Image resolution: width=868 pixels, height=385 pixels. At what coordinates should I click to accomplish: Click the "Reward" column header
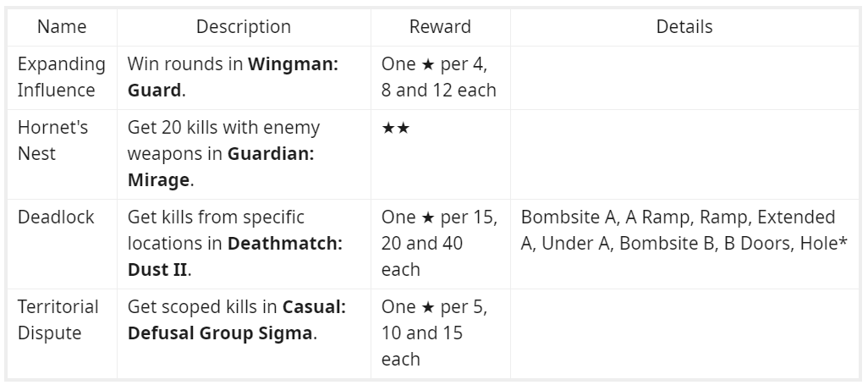tap(440, 27)
